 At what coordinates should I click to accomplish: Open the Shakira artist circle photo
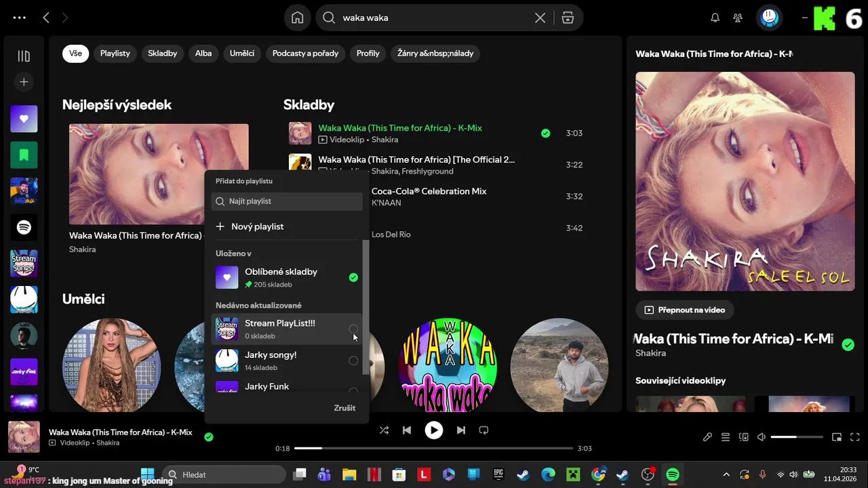click(x=112, y=366)
